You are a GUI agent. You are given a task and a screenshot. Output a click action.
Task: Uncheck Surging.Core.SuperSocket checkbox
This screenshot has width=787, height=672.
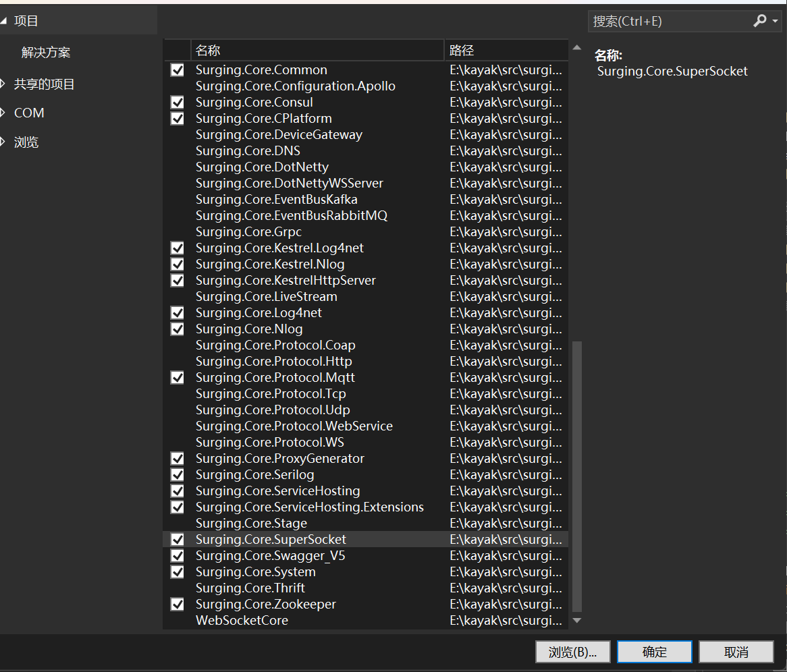pos(177,539)
